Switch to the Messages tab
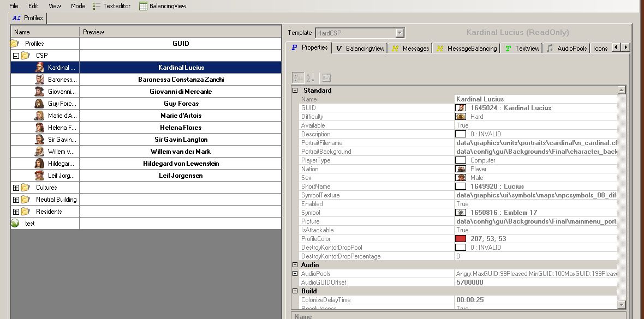Image resolution: width=644 pixels, height=319 pixels. pos(410,49)
